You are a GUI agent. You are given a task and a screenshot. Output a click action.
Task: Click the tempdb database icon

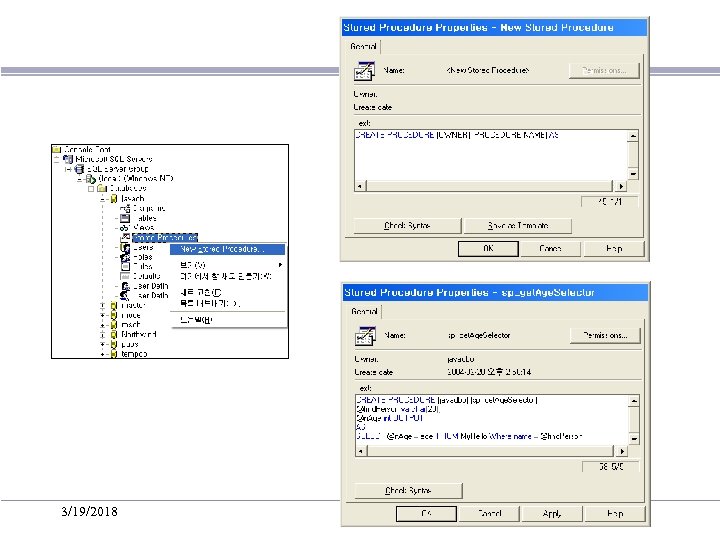click(x=114, y=354)
